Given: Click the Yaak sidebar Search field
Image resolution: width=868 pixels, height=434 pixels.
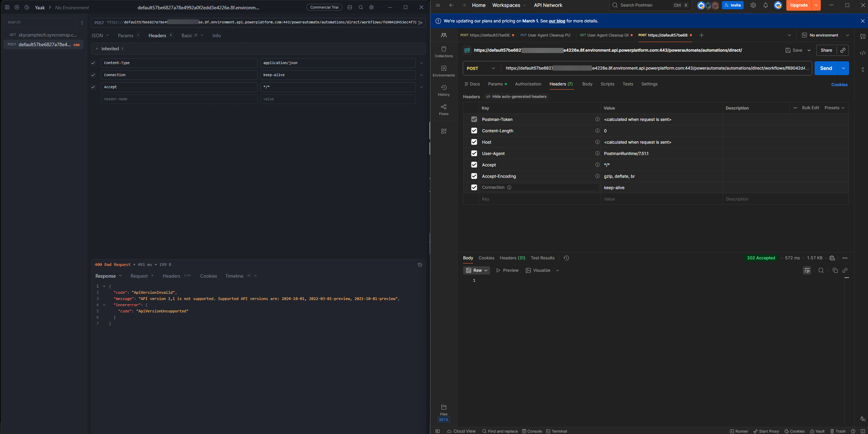Looking at the screenshot, I should [41, 22].
